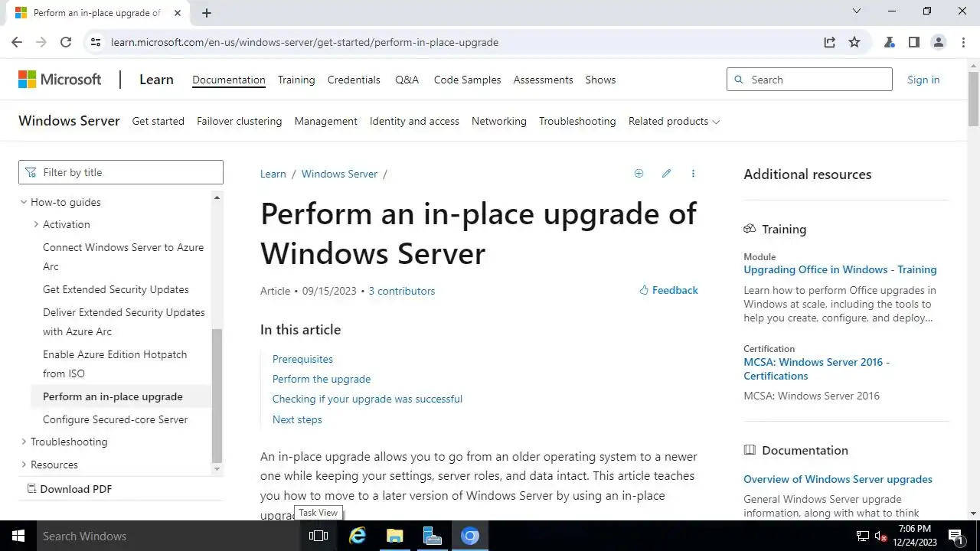Bookmark this page with the star icon

(x=854, y=42)
